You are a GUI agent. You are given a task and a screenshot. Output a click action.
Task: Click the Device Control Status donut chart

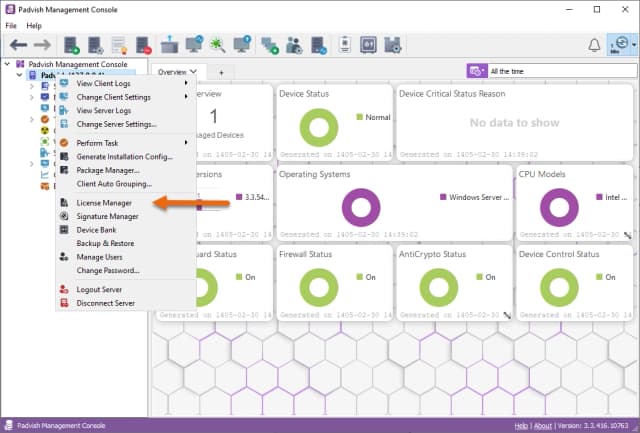(559, 287)
